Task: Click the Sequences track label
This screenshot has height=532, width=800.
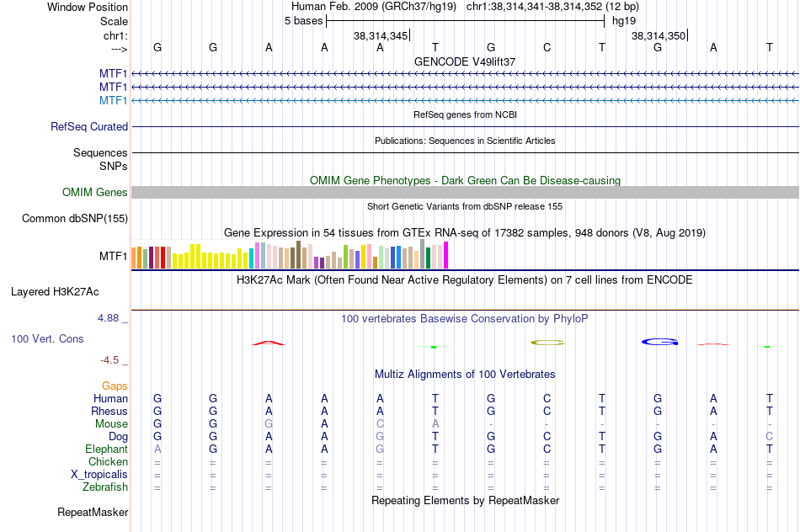Action: pos(100,152)
